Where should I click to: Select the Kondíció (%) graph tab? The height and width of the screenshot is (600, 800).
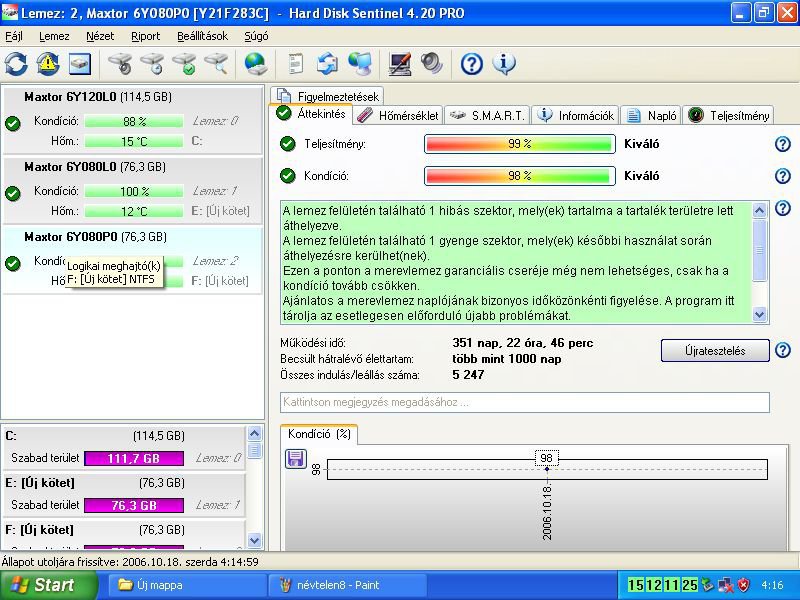pos(319,434)
